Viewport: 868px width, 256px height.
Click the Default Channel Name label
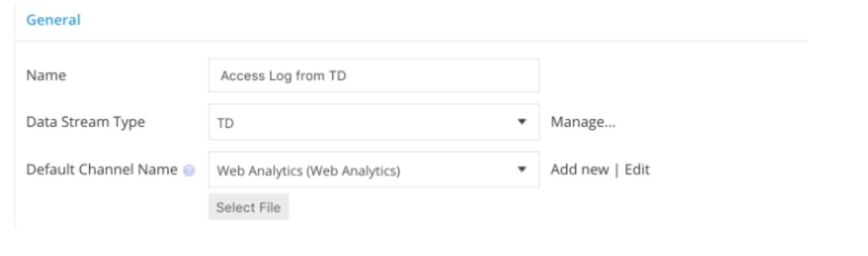(101, 169)
